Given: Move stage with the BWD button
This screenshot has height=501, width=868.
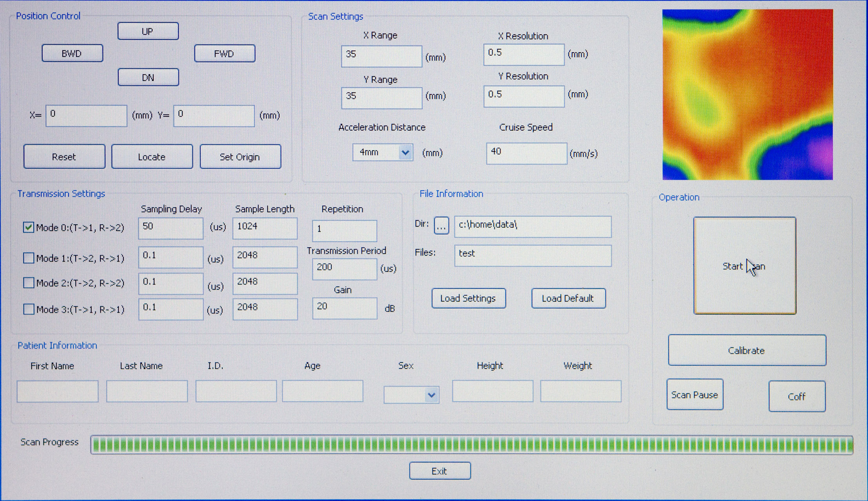Looking at the screenshot, I should 72,53.
